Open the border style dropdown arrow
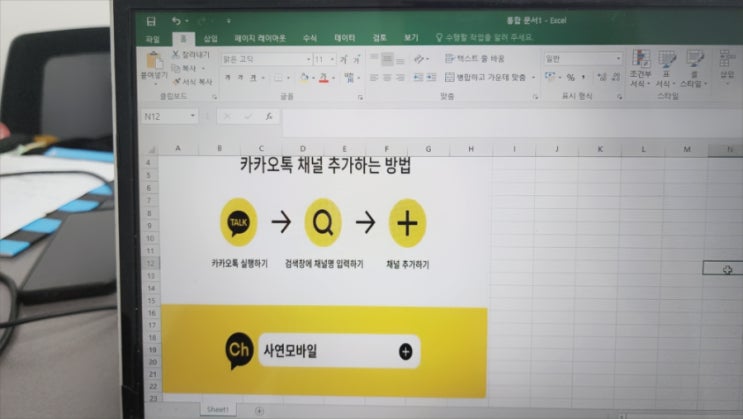The image size is (743, 419). [288, 78]
